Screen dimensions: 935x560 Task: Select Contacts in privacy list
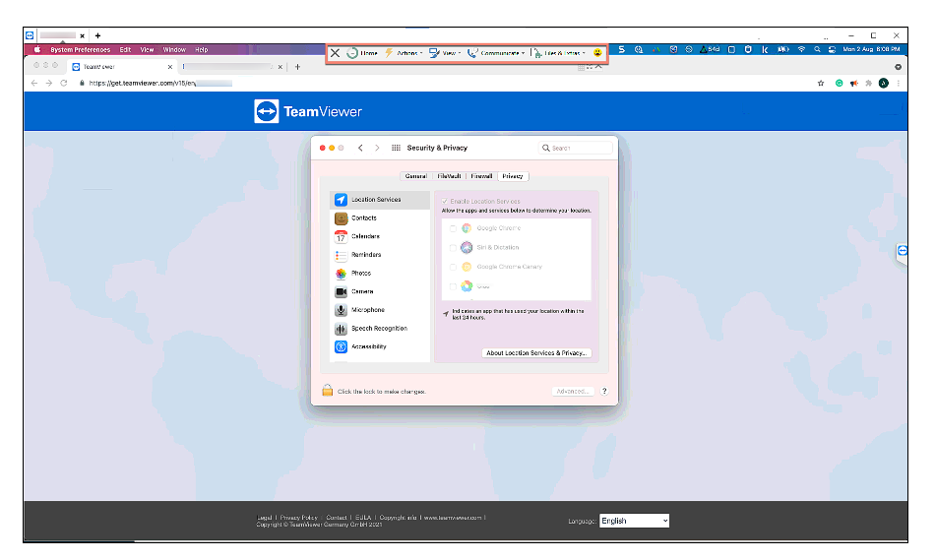point(380,218)
